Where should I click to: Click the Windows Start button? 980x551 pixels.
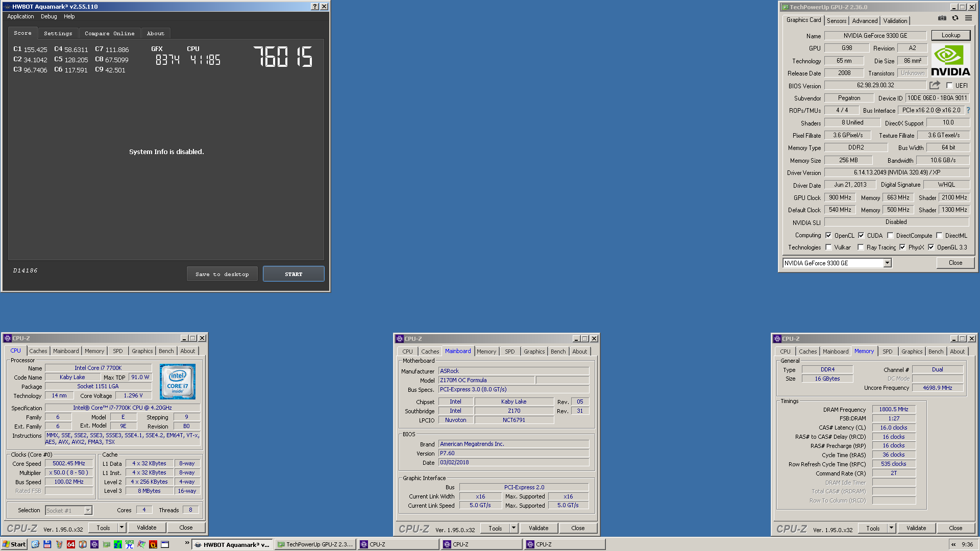coord(14,544)
